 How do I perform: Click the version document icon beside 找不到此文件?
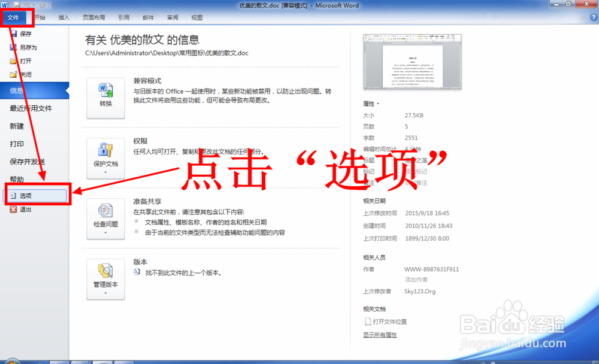(137, 272)
